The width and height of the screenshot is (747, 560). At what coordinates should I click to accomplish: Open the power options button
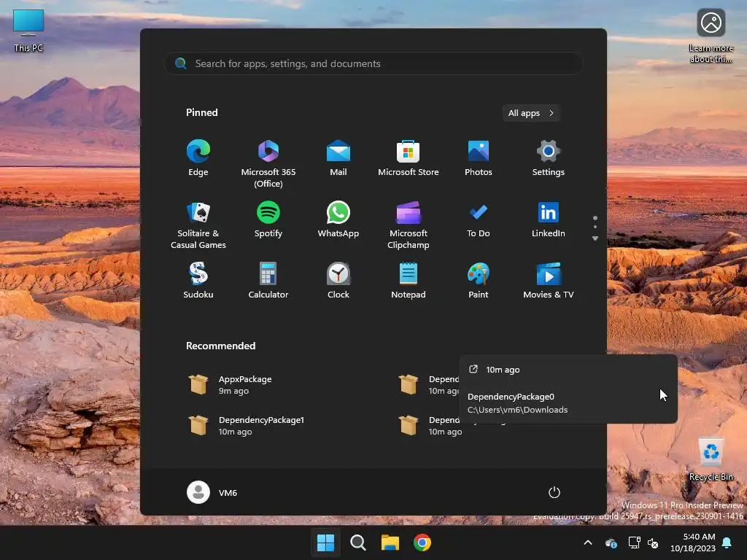coord(554,492)
